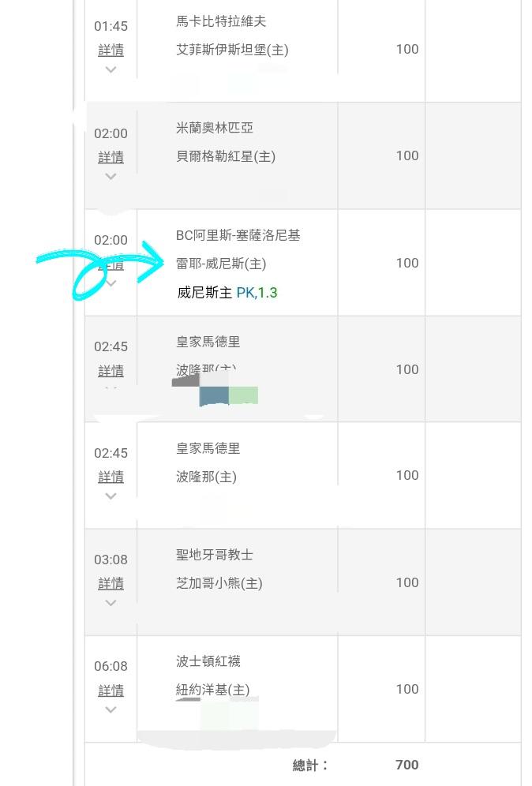Expand the 03:08 row chevron
The image size is (532, 786).
click(111, 603)
